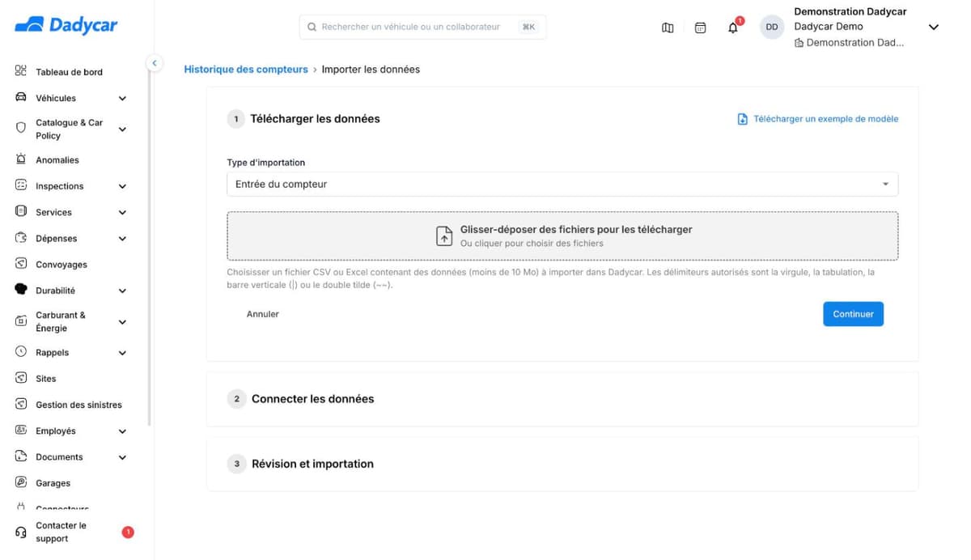
Task: Click the download template file icon
Action: click(742, 119)
